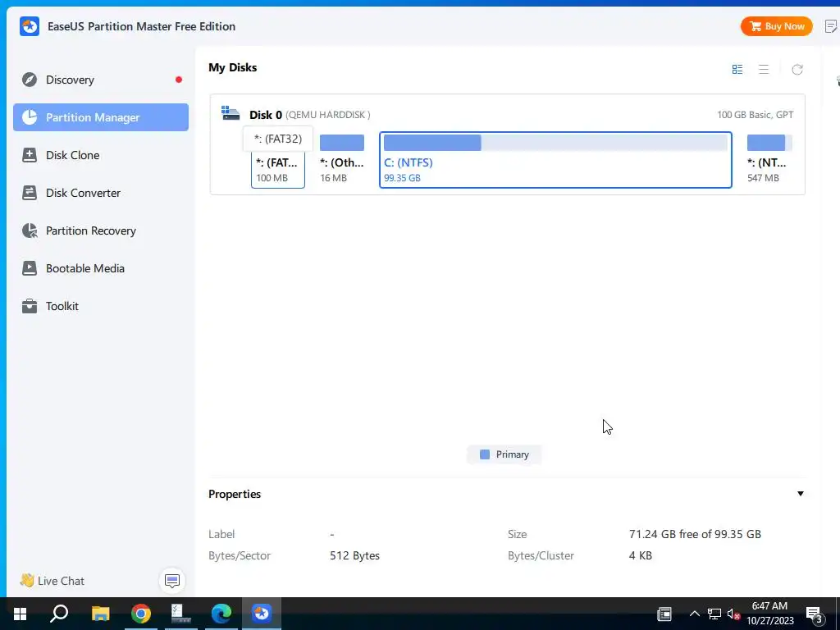
Task: Switch to list disk view
Action: [764, 70]
